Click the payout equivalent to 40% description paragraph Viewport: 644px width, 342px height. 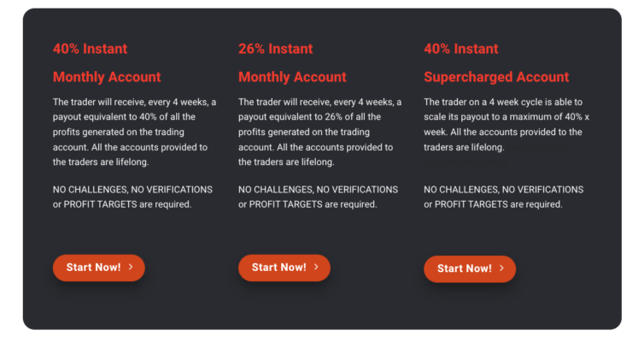tap(134, 132)
